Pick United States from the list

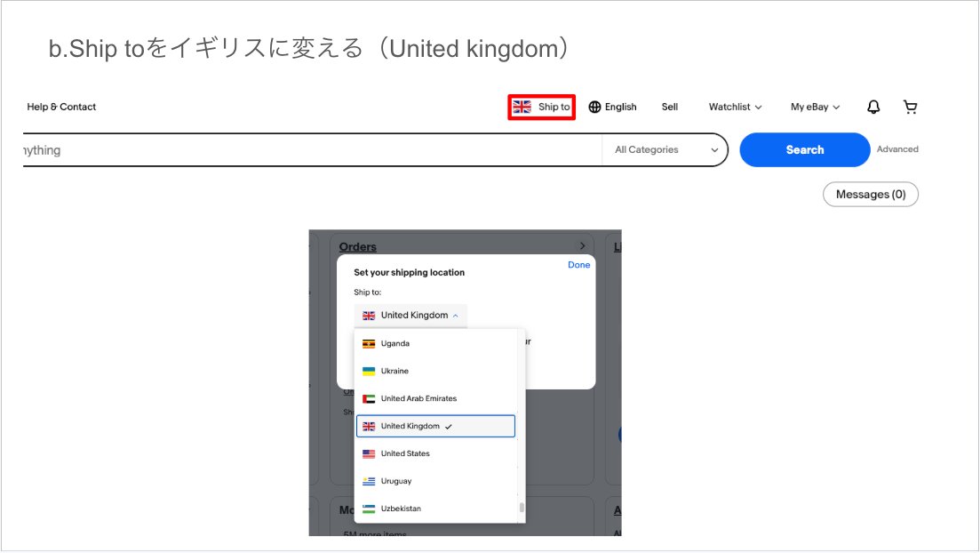pos(404,453)
